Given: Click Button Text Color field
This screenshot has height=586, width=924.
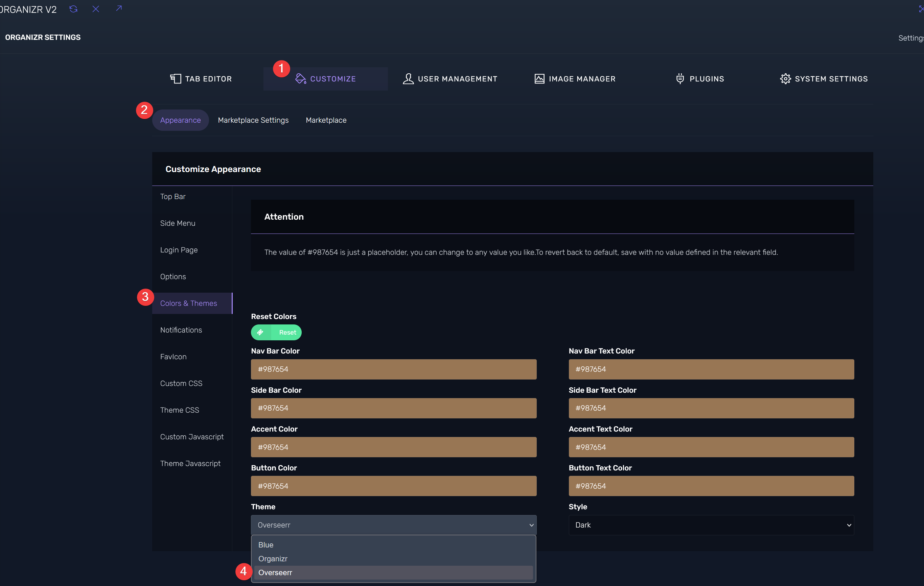Looking at the screenshot, I should tap(711, 486).
